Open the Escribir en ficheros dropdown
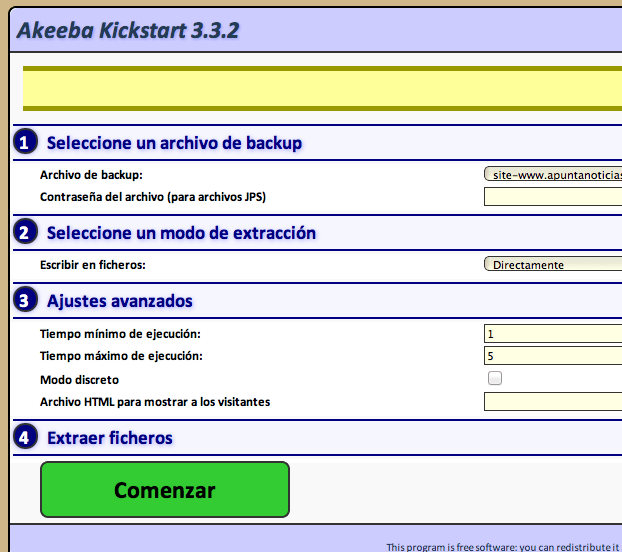Screen dimensions: 622x552 553,264
